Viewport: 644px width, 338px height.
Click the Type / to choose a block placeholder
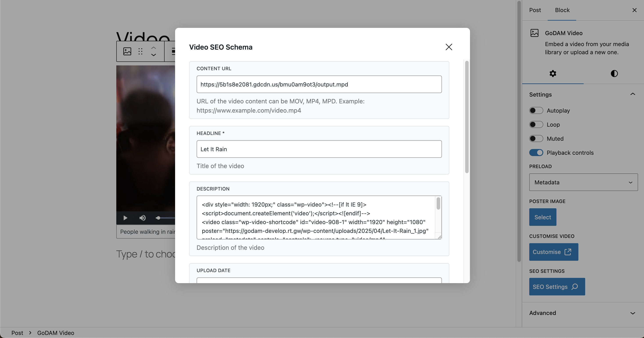(146, 254)
